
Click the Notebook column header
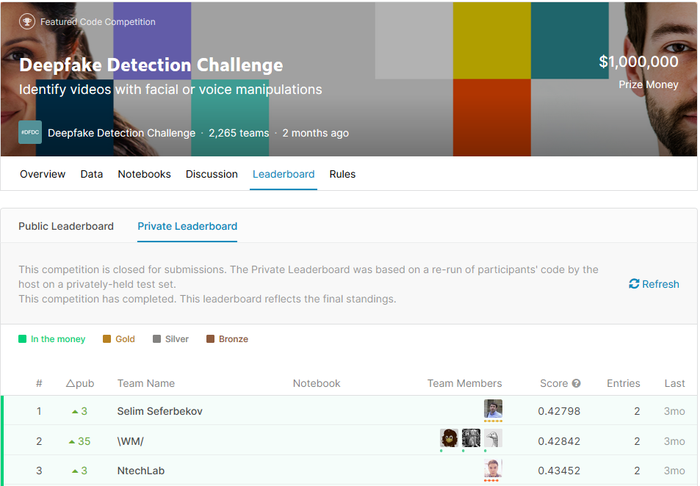click(317, 383)
